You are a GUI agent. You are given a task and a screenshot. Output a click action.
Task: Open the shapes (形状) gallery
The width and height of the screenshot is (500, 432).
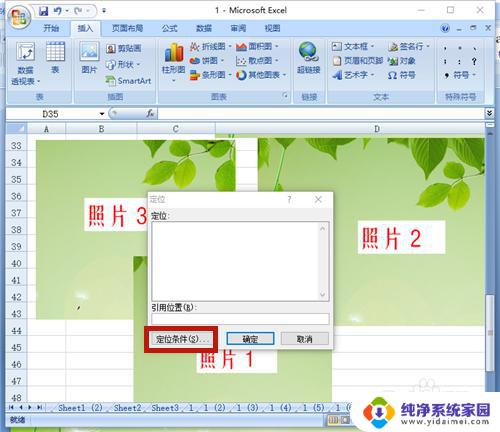pyautogui.click(x=123, y=64)
